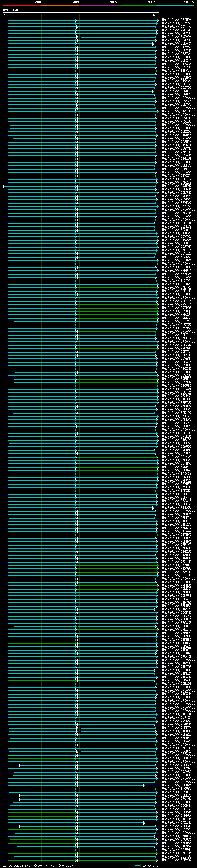Select hit label UniRef100_P47961
The image size is (197, 868).
click(176, 47)
